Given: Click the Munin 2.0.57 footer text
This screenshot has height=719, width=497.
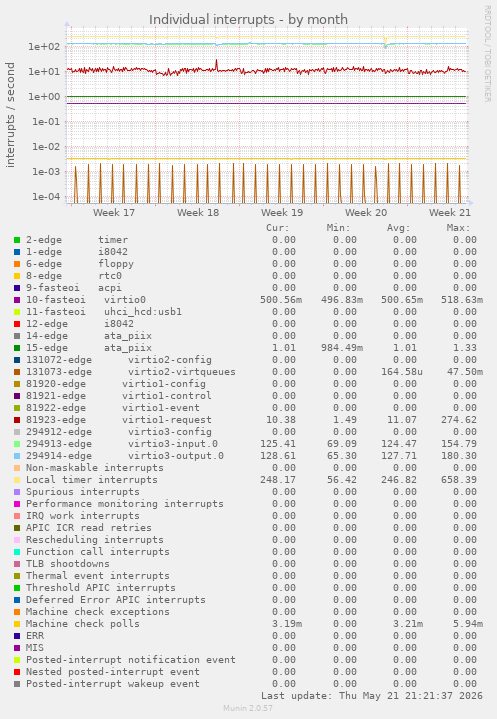Looking at the screenshot, I should 248,708.
